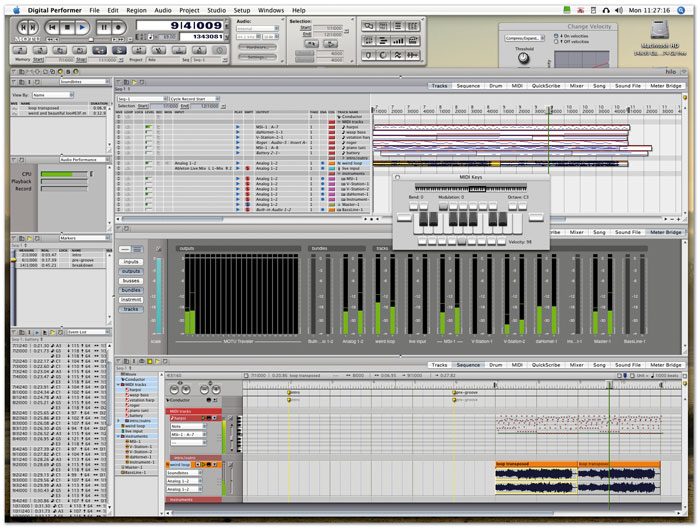700x529 pixels.
Task: Open the Studio menu
Action: pyautogui.click(x=217, y=10)
